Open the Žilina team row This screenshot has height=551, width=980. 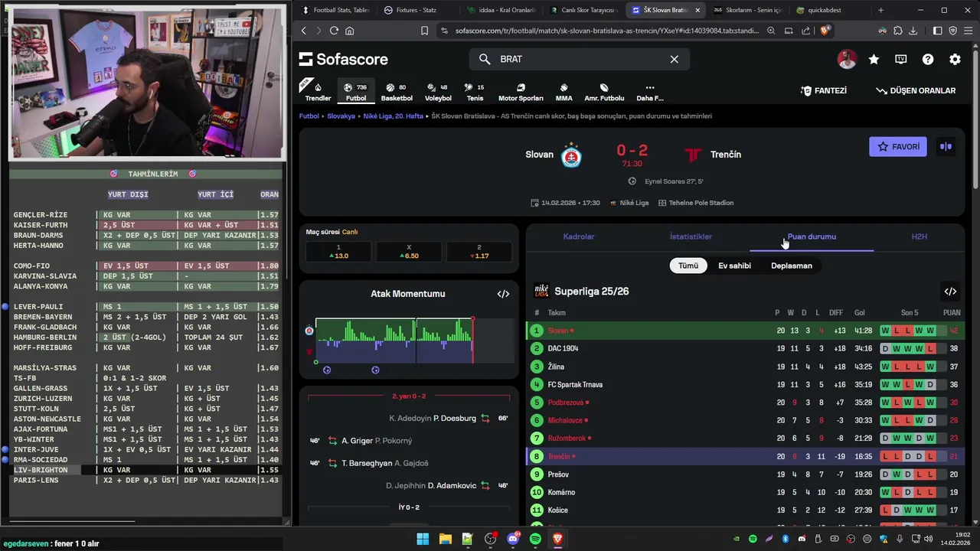coord(746,367)
